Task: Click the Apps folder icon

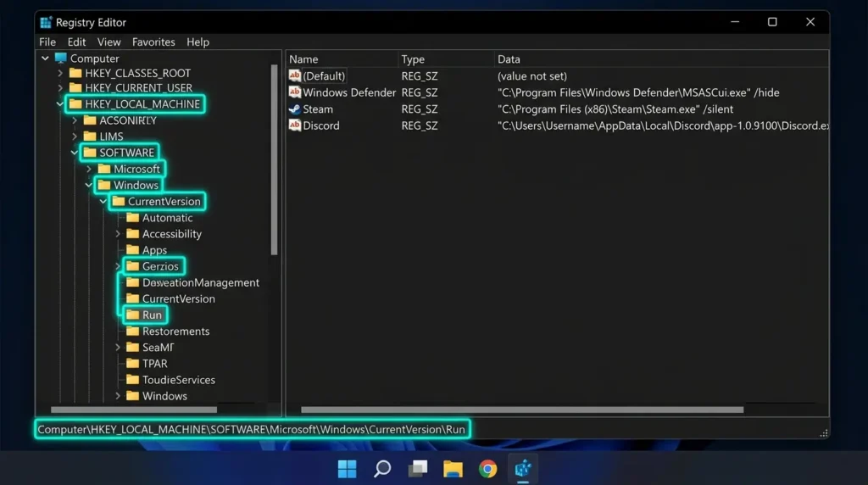Action: pyautogui.click(x=133, y=249)
